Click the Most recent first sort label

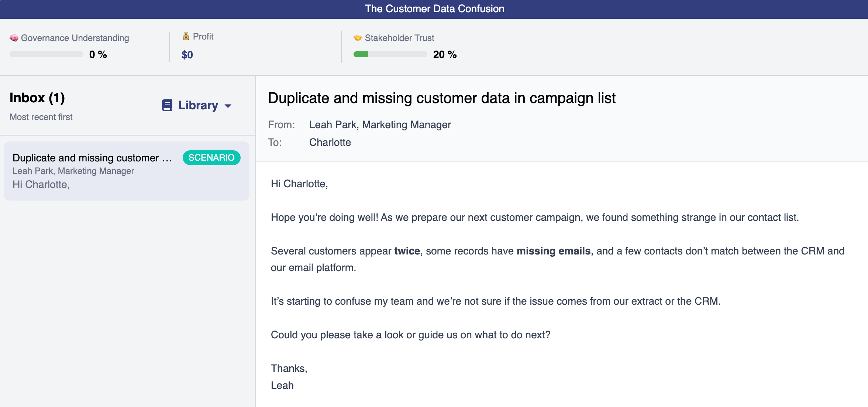(41, 117)
